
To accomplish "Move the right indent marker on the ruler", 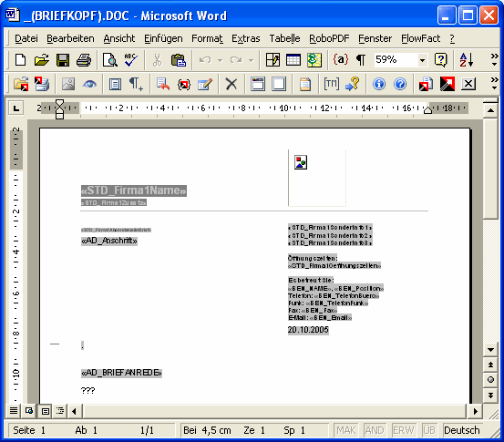I will click(x=427, y=110).
